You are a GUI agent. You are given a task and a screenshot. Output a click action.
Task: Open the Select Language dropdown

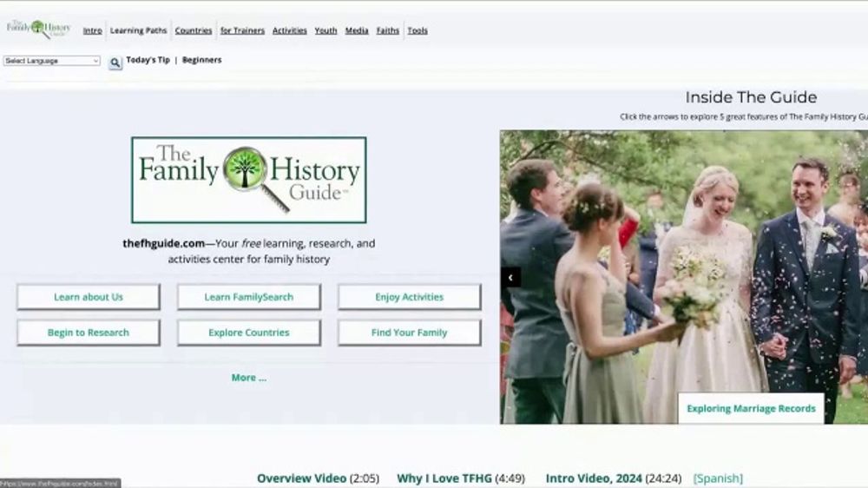[x=52, y=61]
